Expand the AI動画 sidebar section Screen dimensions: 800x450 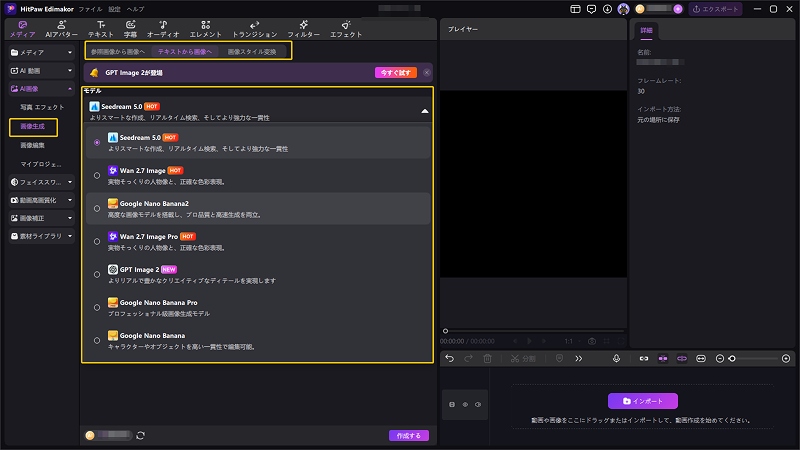[41, 70]
